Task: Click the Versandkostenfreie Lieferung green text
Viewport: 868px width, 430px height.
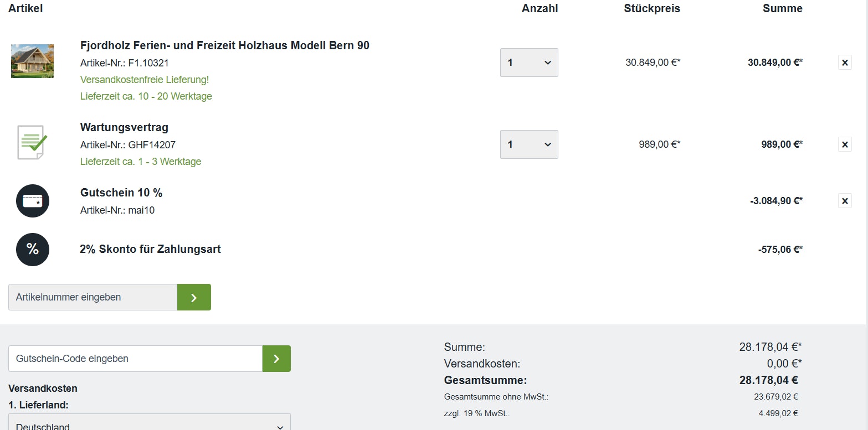Action: click(x=145, y=80)
